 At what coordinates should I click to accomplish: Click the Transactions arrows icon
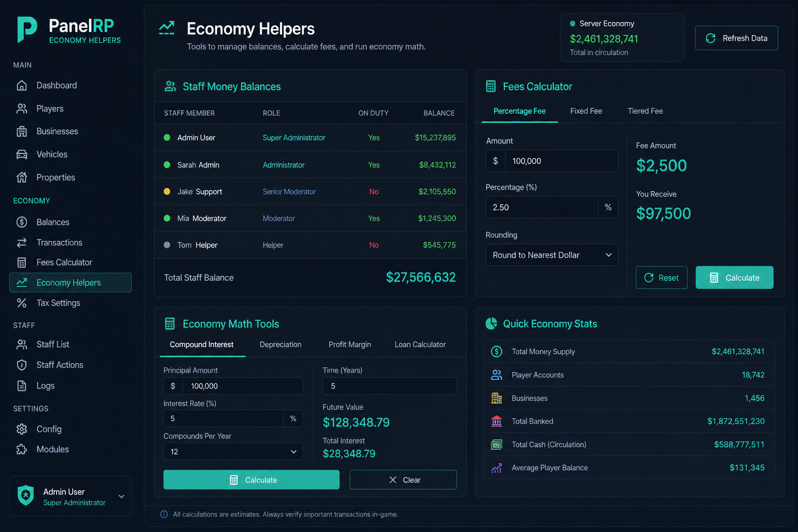pyautogui.click(x=22, y=243)
